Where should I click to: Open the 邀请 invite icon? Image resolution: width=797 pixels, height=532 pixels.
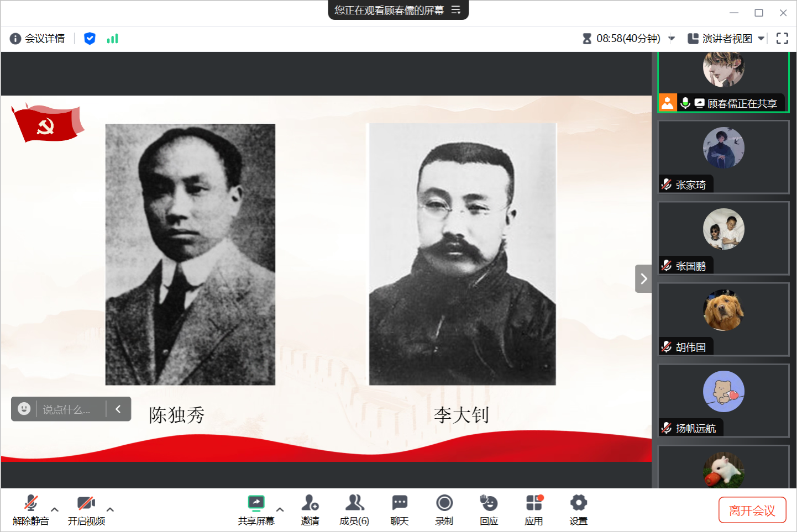tap(310, 509)
